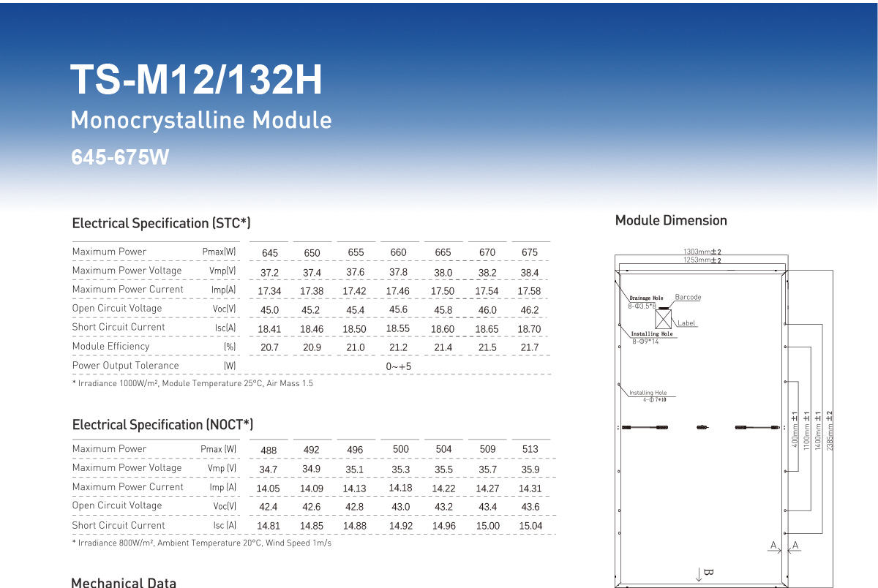Select the 14.81 NOCT Isc value
This screenshot has width=878, height=588.
click(269, 526)
